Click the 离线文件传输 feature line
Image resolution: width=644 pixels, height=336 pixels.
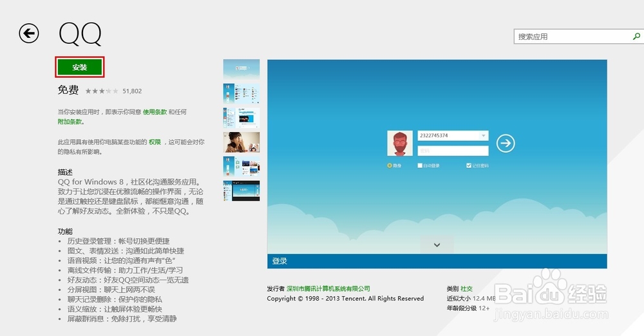tap(125, 270)
